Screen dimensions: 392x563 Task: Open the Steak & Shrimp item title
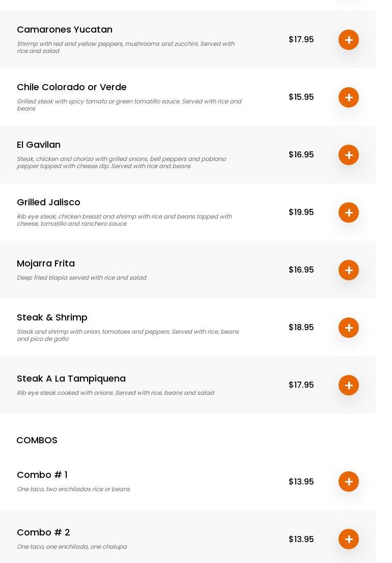(52, 317)
